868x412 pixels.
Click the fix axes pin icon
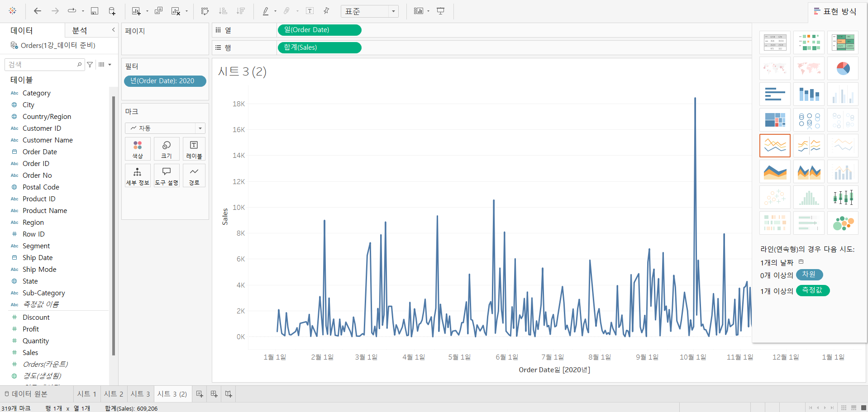pyautogui.click(x=326, y=11)
